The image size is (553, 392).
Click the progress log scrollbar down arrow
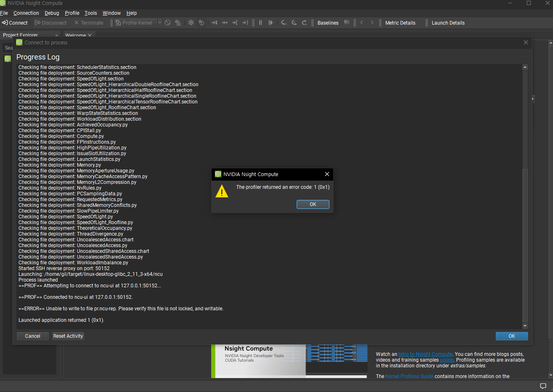tap(525, 326)
